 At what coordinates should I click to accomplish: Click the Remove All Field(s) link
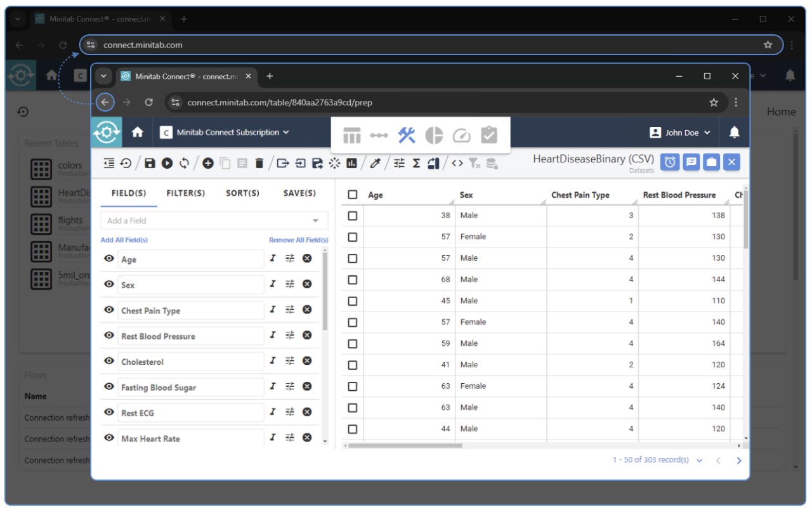tap(298, 240)
